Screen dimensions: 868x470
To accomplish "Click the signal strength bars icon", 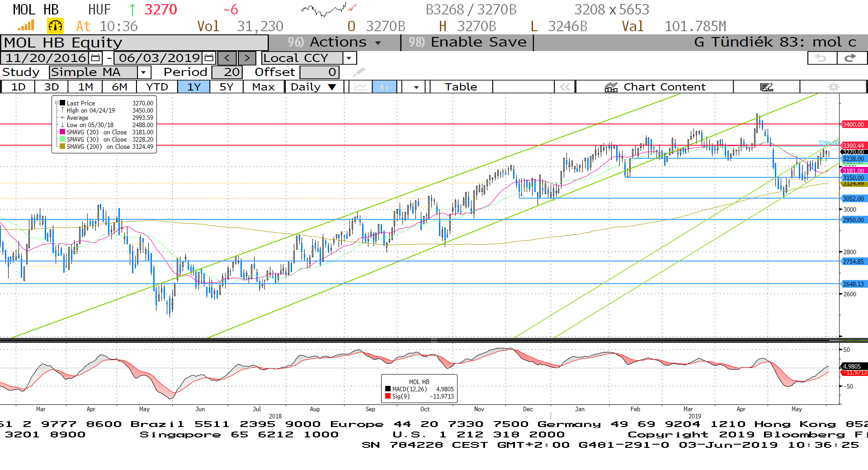I will click(27, 26).
